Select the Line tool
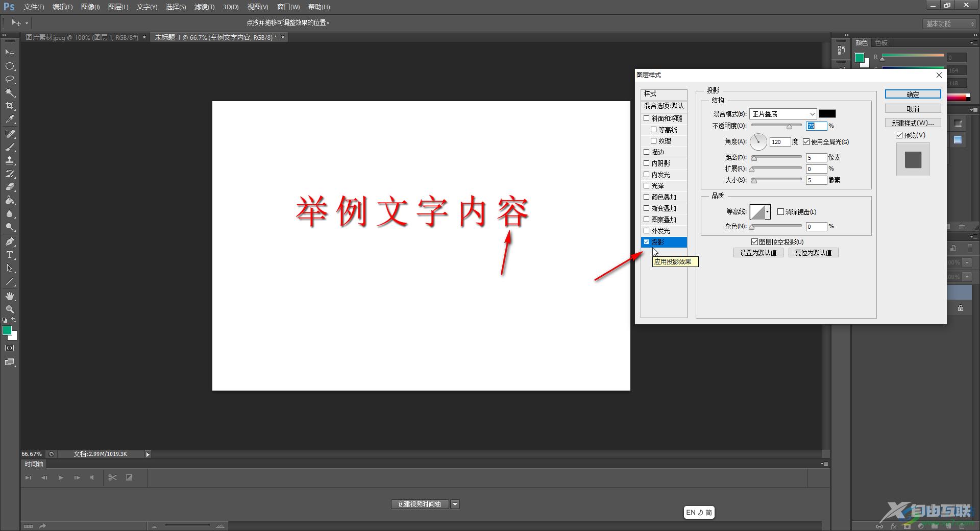The width and height of the screenshot is (980, 531). click(10, 281)
